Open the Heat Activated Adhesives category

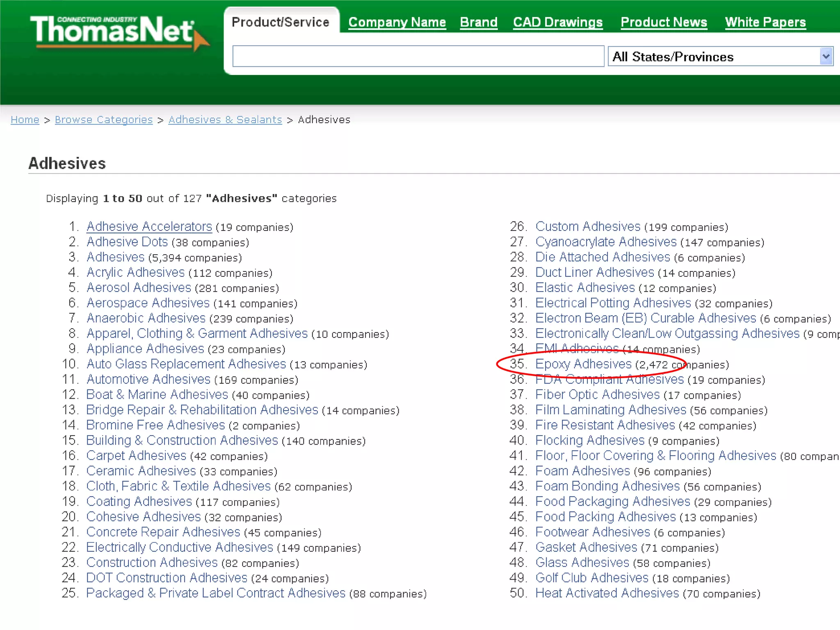pyautogui.click(x=607, y=593)
